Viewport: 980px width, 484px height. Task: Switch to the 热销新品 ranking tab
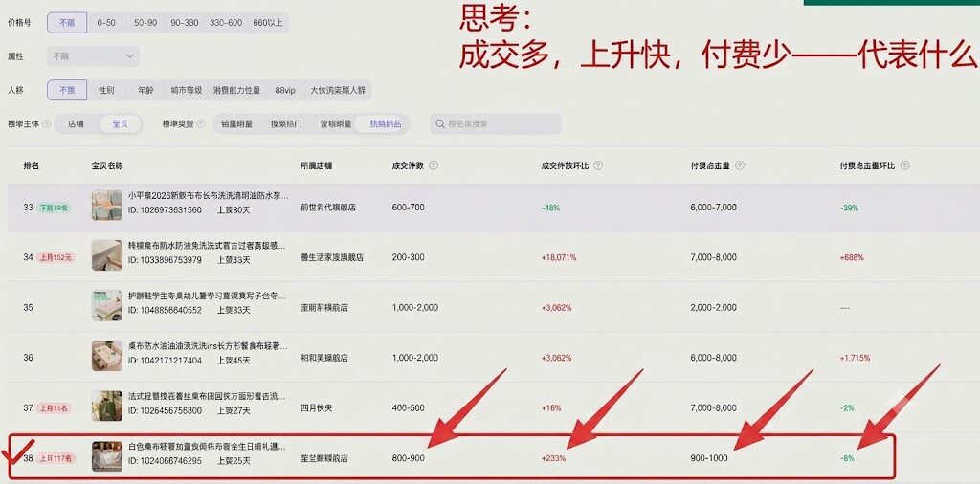(x=386, y=123)
